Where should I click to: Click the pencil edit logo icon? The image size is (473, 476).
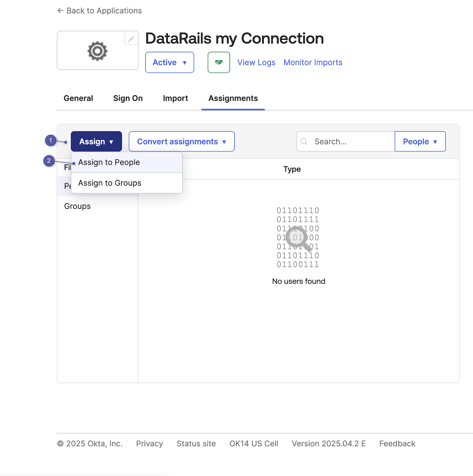131,39
